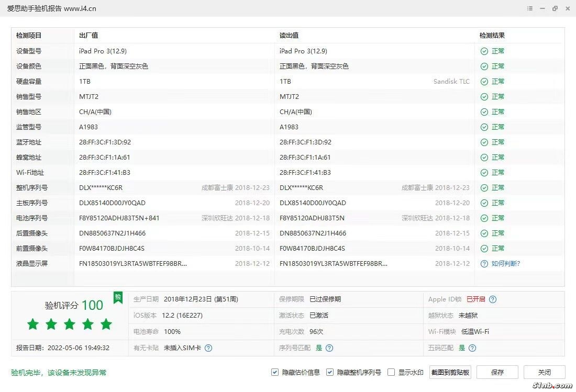Click the 检测结果 column header

[x=492, y=36]
